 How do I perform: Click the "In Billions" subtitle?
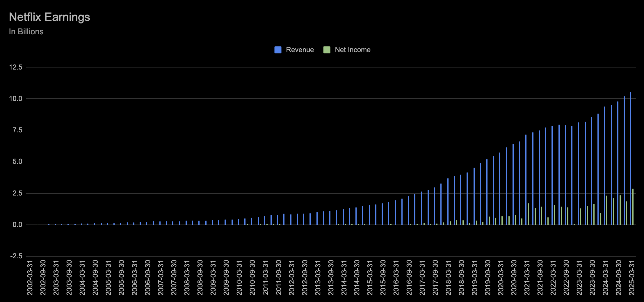(26, 31)
